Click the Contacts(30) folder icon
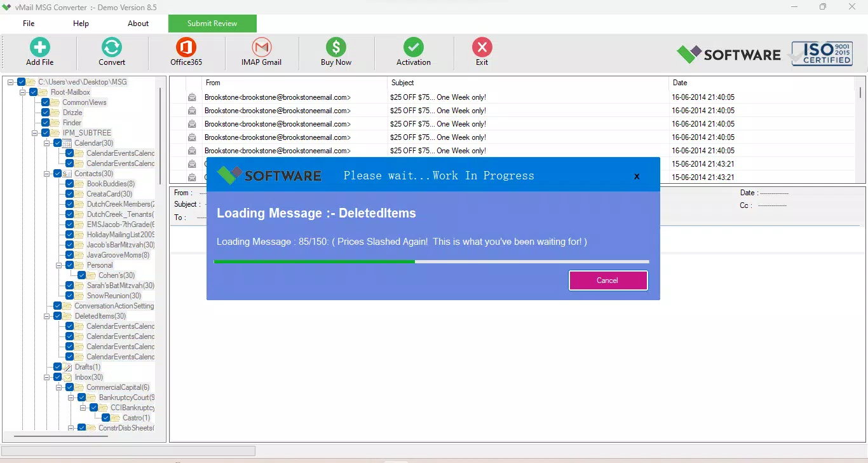The width and height of the screenshot is (868, 463). 67,174
